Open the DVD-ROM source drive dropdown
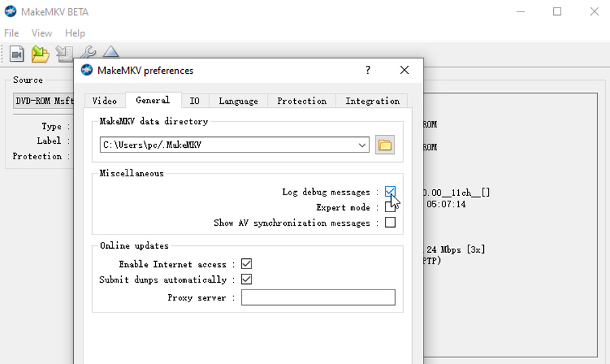The image size is (610, 364). tap(43, 101)
